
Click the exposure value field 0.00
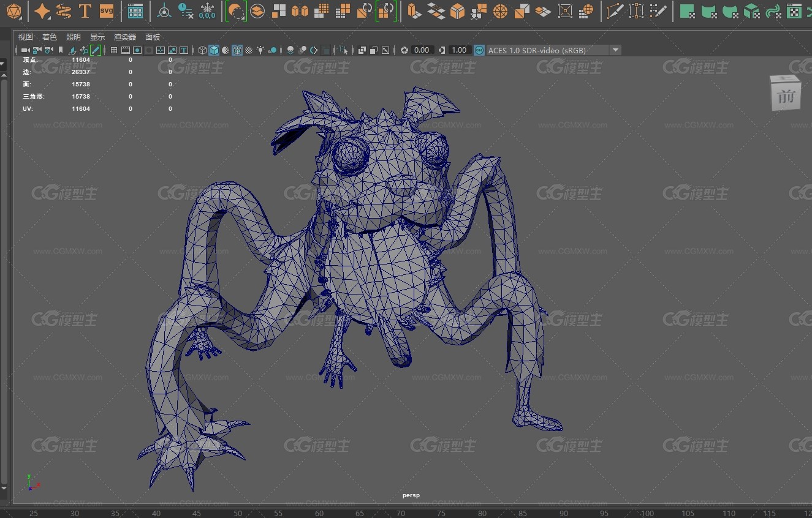422,50
